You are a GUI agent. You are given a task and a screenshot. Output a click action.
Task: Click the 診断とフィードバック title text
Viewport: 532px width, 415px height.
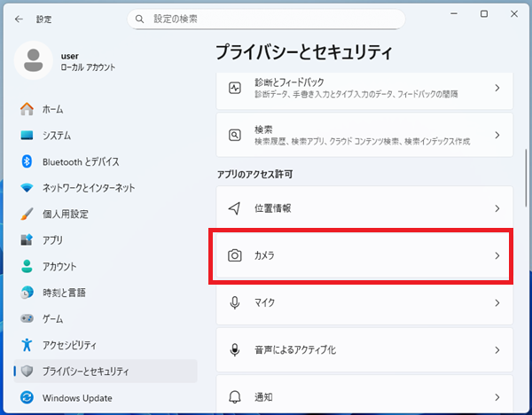pos(289,82)
